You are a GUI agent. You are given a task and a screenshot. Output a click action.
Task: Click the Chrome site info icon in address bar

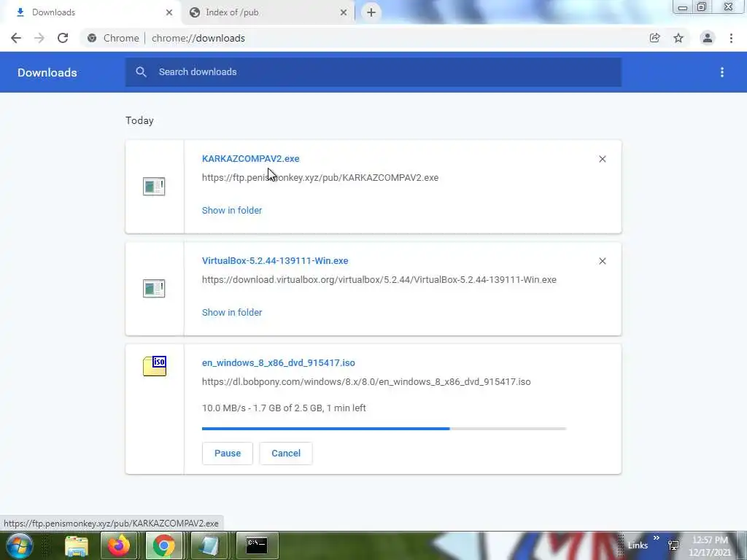pos(92,38)
